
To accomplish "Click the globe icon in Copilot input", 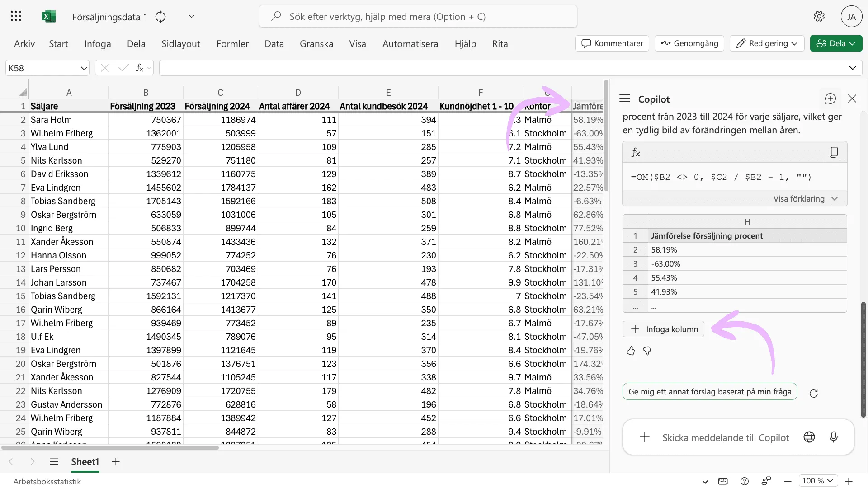I will pyautogui.click(x=809, y=437).
